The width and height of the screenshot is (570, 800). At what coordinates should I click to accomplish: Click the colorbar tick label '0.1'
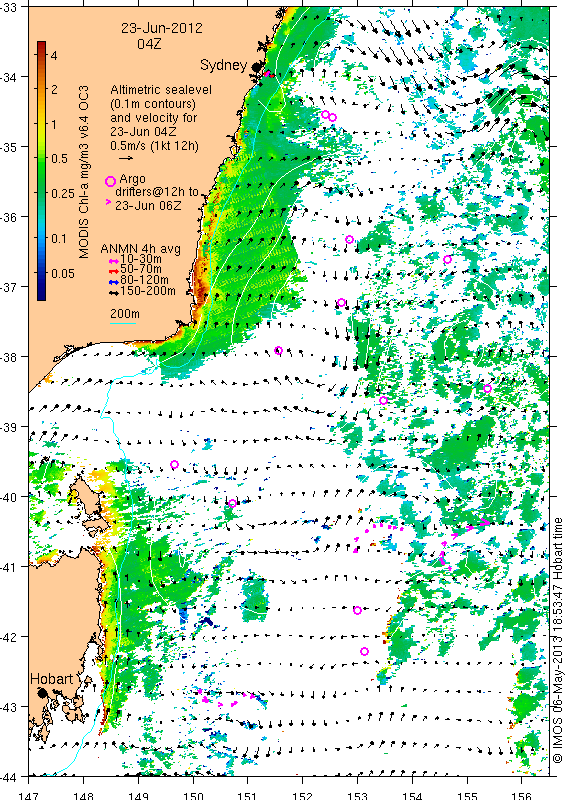59,239
